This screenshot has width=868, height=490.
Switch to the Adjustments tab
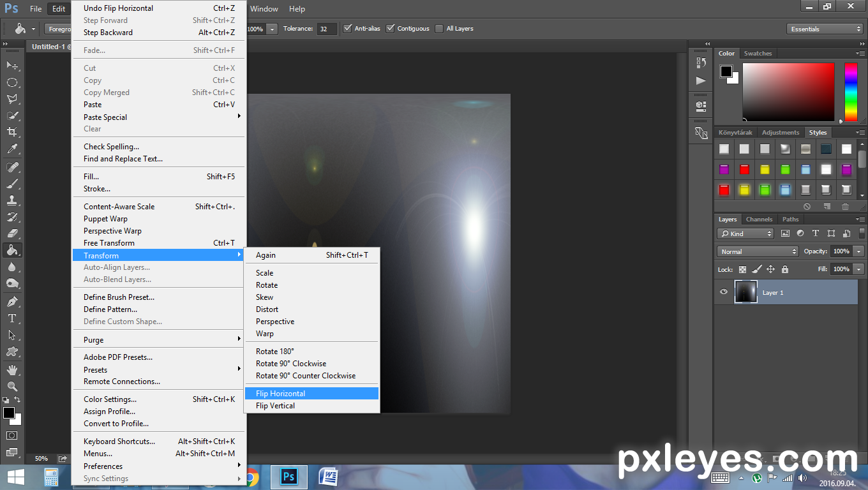pos(780,133)
